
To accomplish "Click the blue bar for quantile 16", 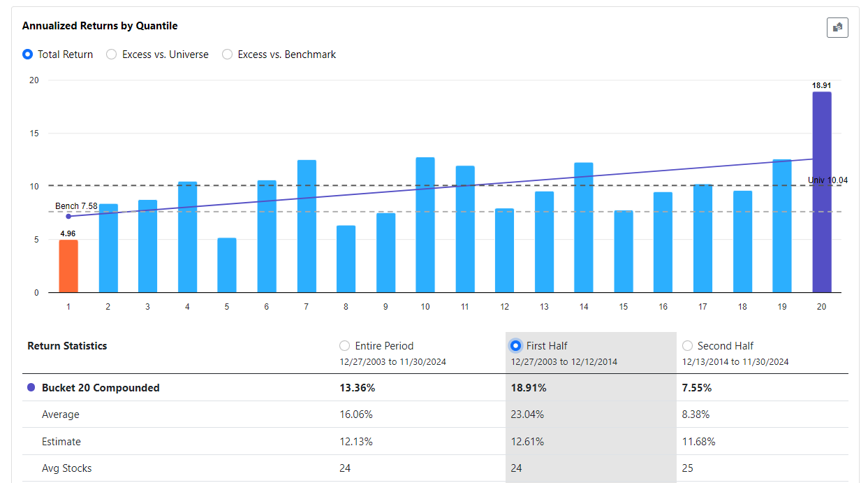I will click(663, 243).
